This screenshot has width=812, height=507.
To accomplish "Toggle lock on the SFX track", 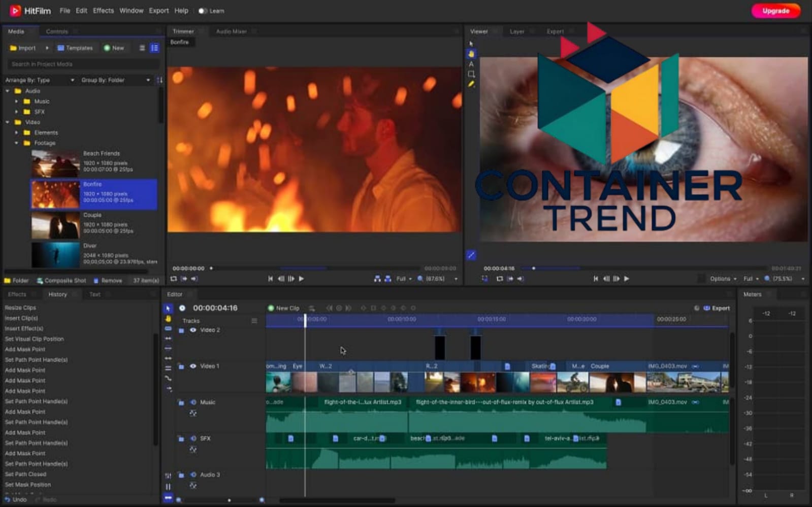I will point(181,438).
